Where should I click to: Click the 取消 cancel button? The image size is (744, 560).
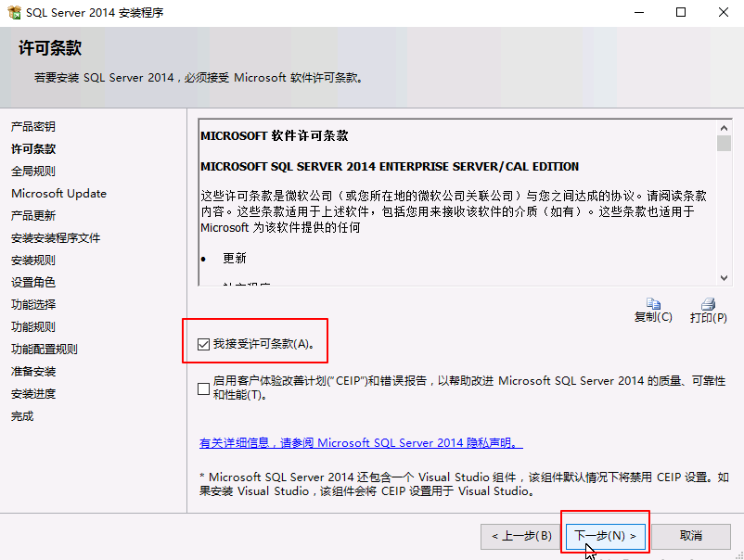[x=691, y=536]
